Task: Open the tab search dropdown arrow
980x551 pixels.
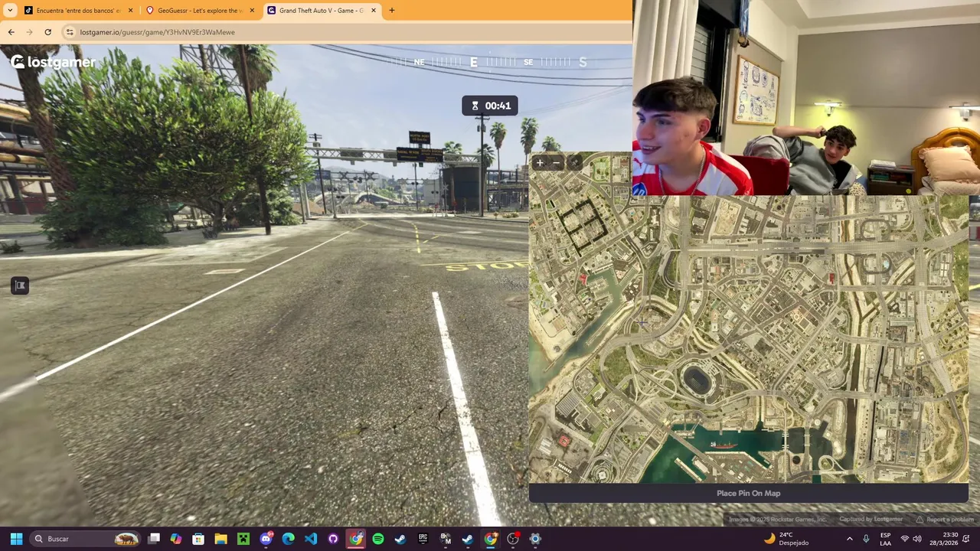Action: (x=10, y=10)
